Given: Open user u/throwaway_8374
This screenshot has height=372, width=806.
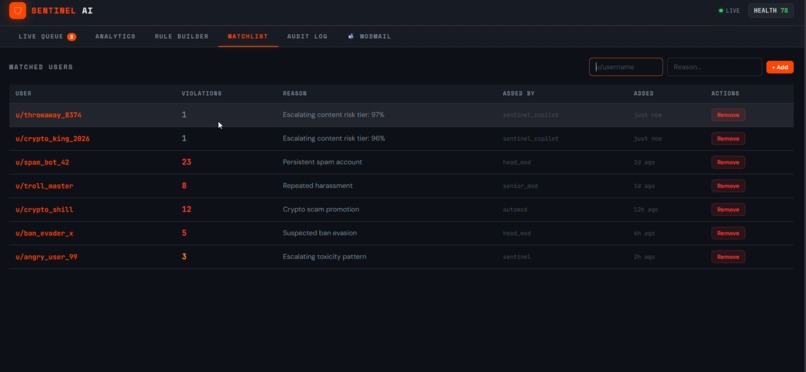Looking at the screenshot, I should (48, 115).
